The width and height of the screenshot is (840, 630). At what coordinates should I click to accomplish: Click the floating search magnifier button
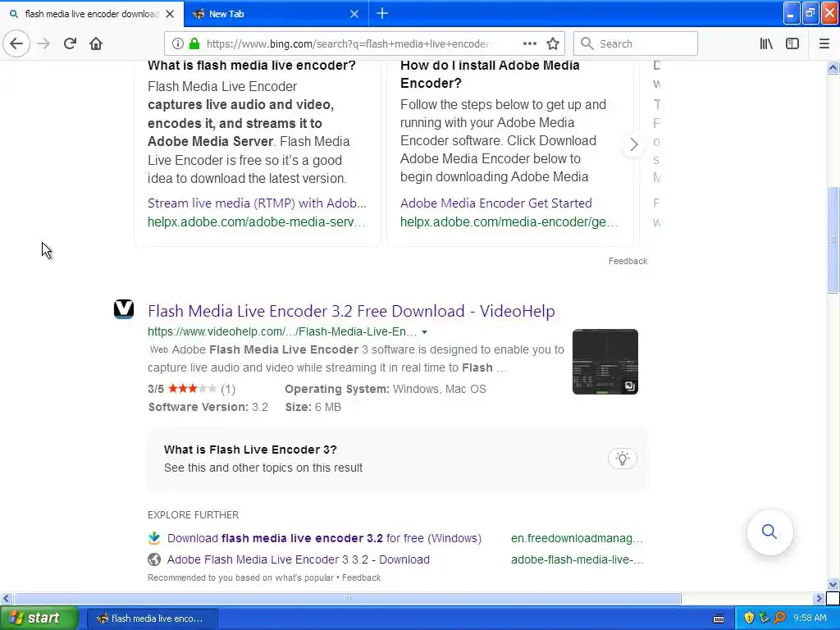[x=769, y=532]
